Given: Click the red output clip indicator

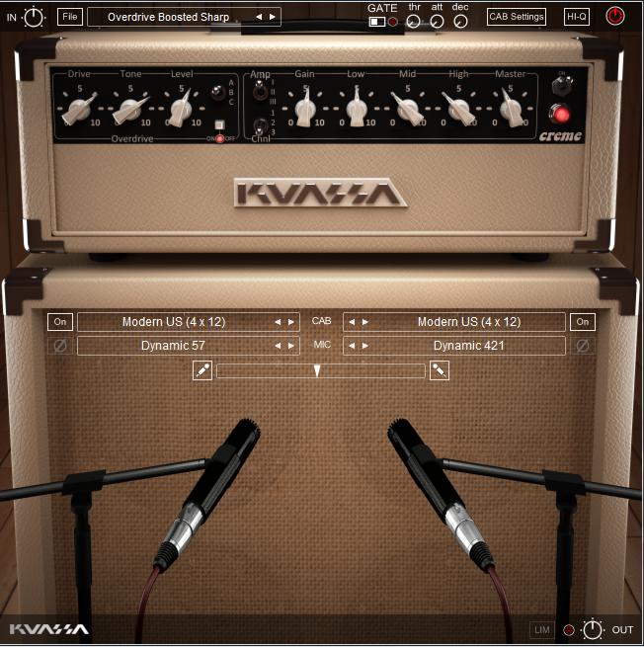Looking at the screenshot, I should 569,630.
